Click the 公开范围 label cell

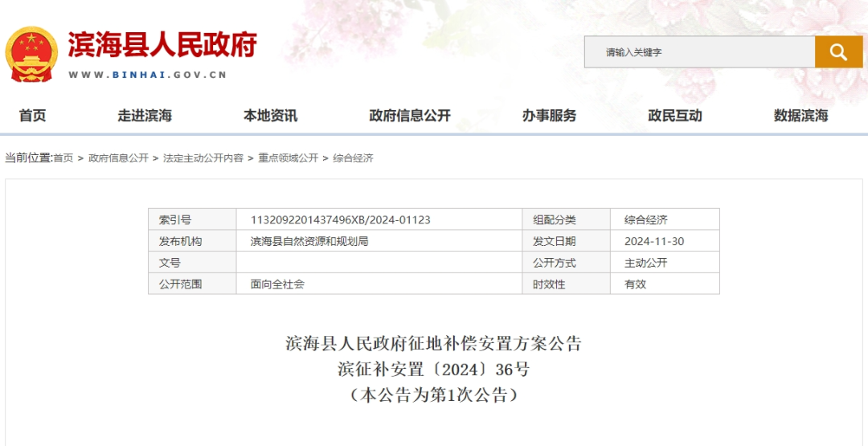point(192,284)
